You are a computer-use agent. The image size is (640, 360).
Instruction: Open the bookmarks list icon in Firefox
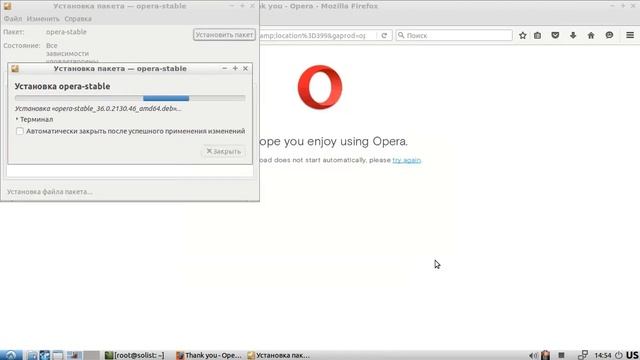538,36
